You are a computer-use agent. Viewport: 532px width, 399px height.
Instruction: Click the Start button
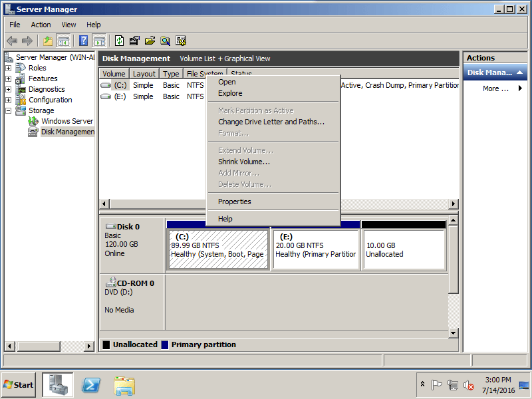tap(19, 385)
